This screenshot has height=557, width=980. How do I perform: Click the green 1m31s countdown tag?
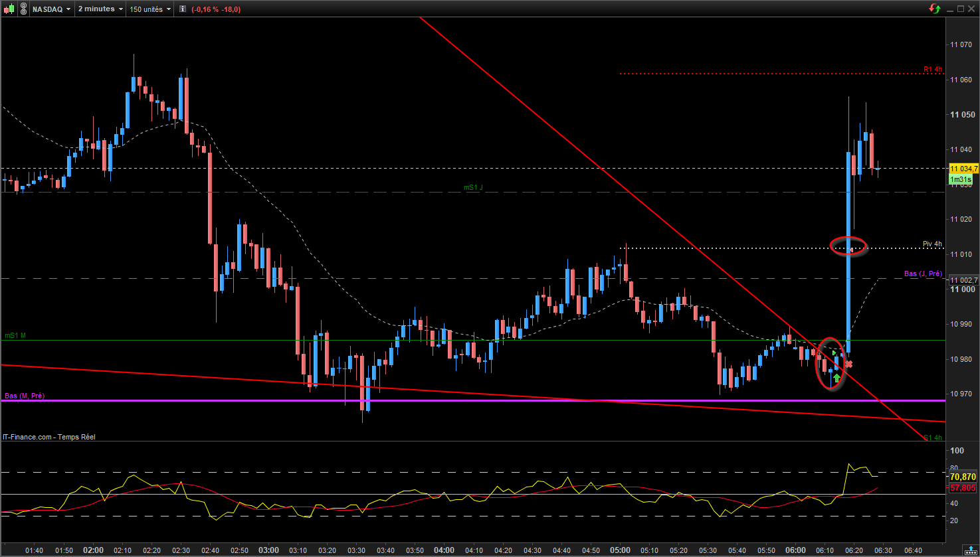961,180
